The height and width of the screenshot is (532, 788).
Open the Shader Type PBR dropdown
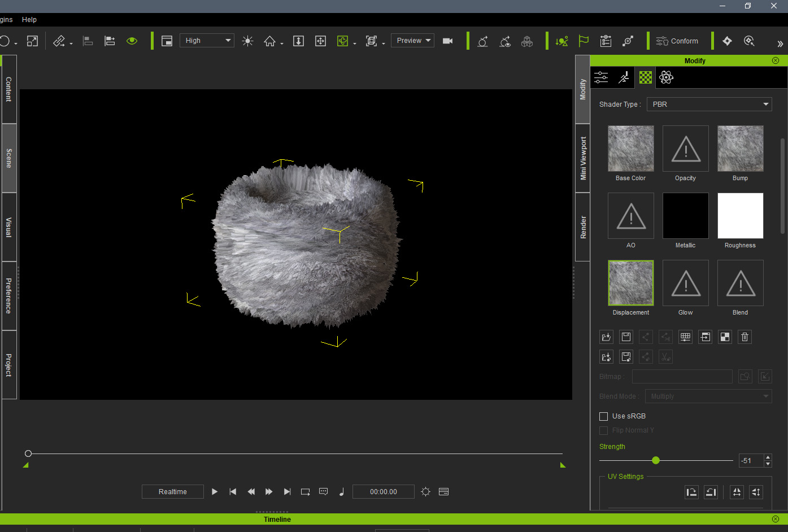pyautogui.click(x=709, y=104)
